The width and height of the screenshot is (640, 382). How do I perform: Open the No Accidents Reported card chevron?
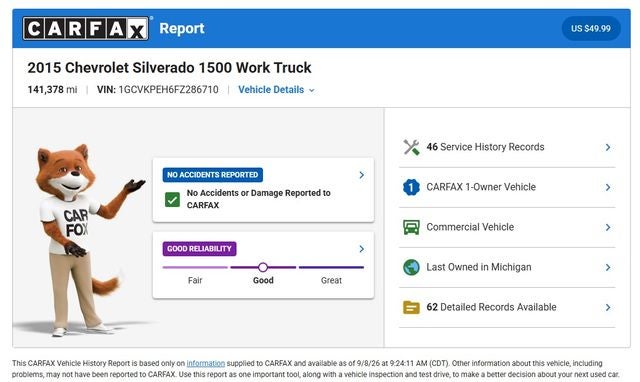click(x=361, y=175)
